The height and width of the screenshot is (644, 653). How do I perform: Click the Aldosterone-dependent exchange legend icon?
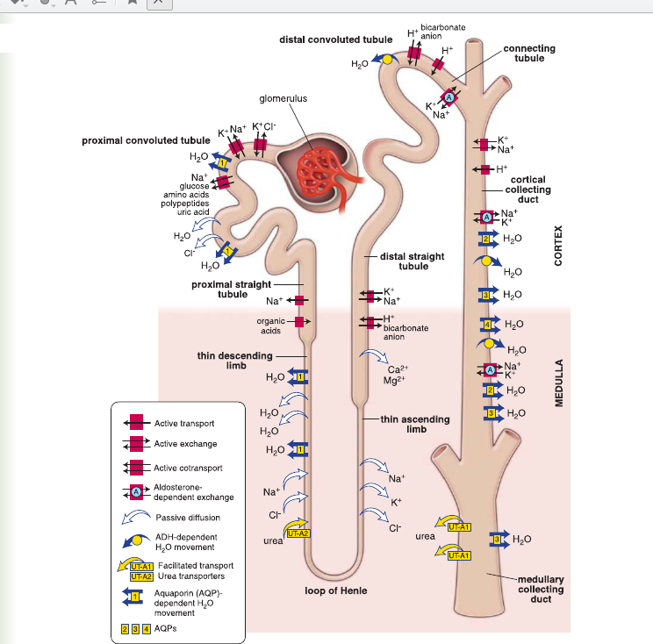coord(136,491)
